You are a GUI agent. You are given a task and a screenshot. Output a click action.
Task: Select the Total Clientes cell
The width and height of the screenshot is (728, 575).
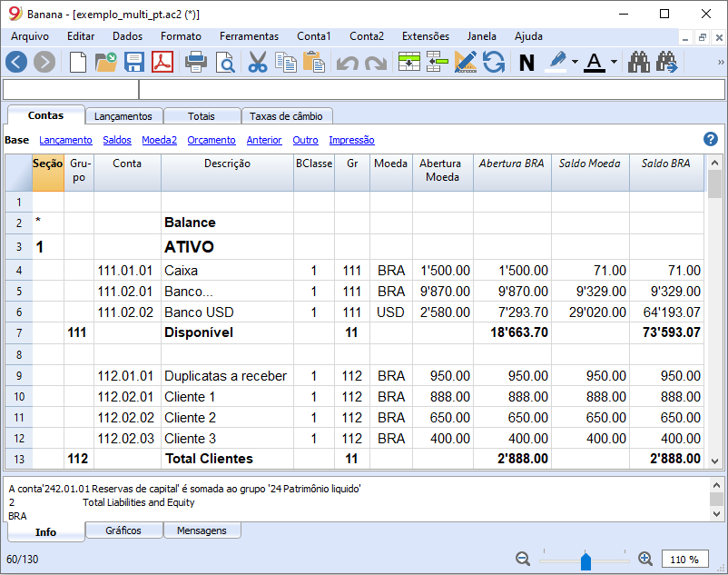pyautogui.click(x=227, y=459)
